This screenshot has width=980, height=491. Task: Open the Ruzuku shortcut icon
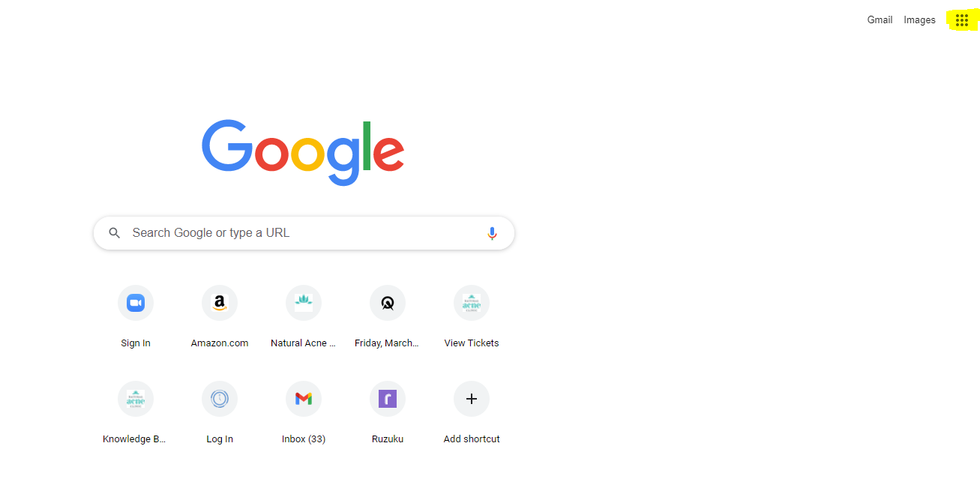pyautogui.click(x=388, y=399)
